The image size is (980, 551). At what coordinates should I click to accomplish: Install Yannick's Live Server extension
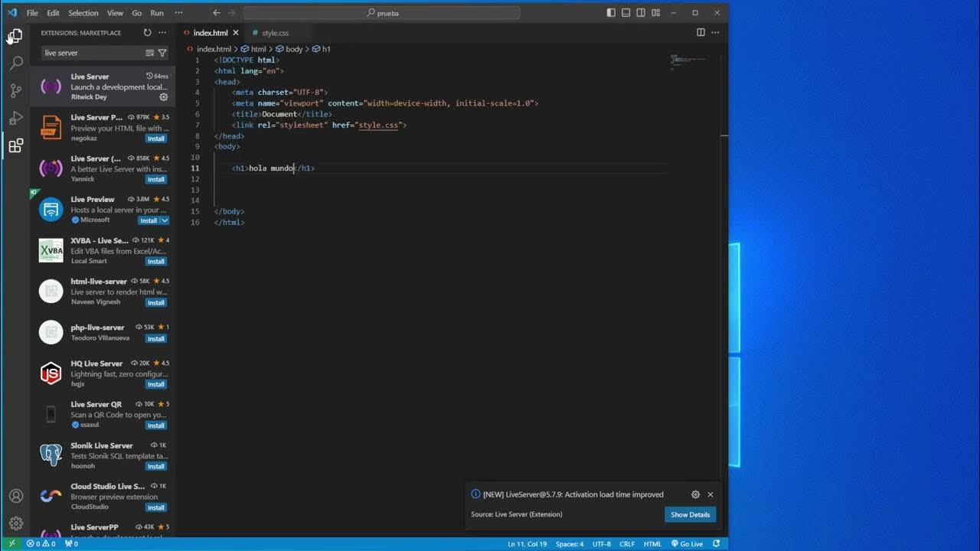156,179
